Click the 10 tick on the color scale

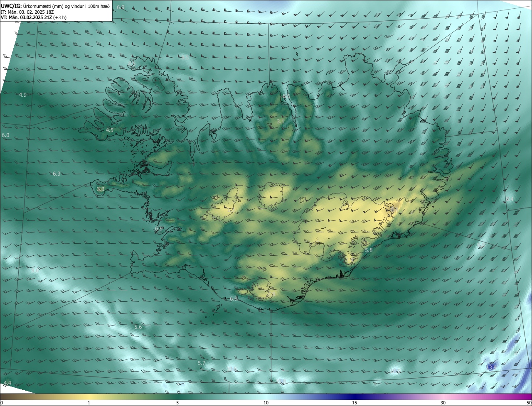(x=266, y=403)
